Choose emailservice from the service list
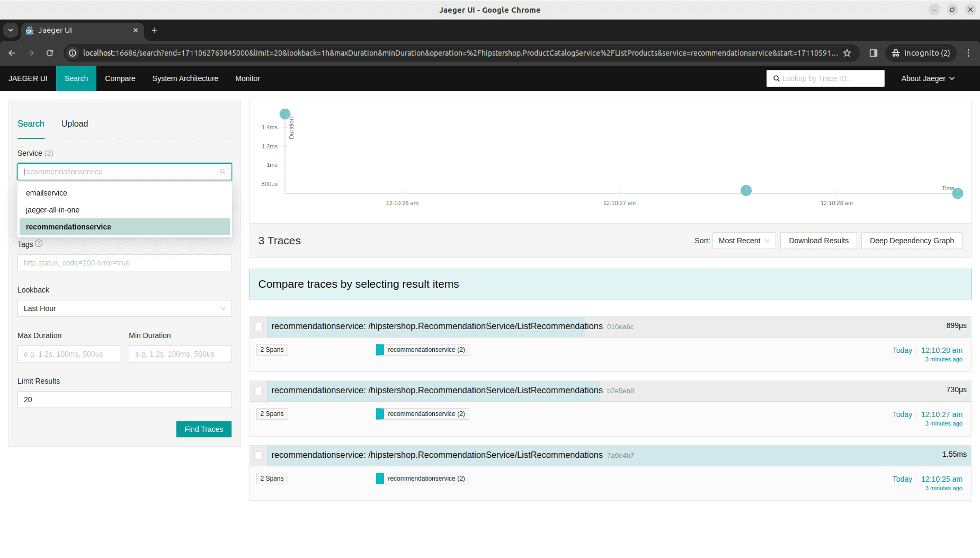Screen dimensions: 980x558 point(47,193)
